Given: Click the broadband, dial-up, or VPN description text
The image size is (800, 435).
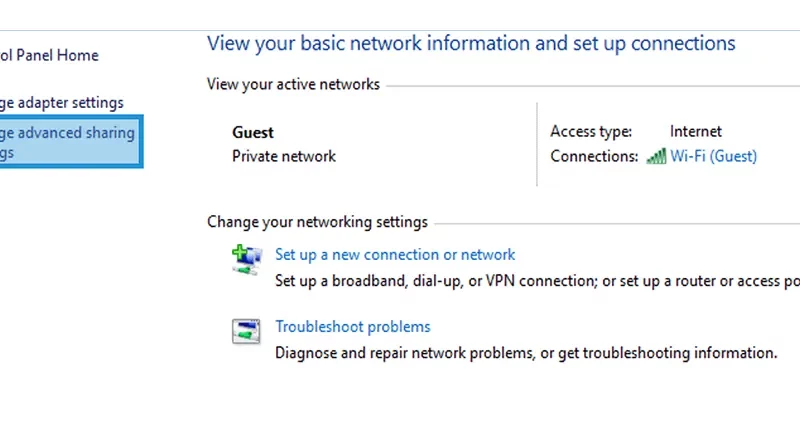Looking at the screenshot, I should 537,281.
